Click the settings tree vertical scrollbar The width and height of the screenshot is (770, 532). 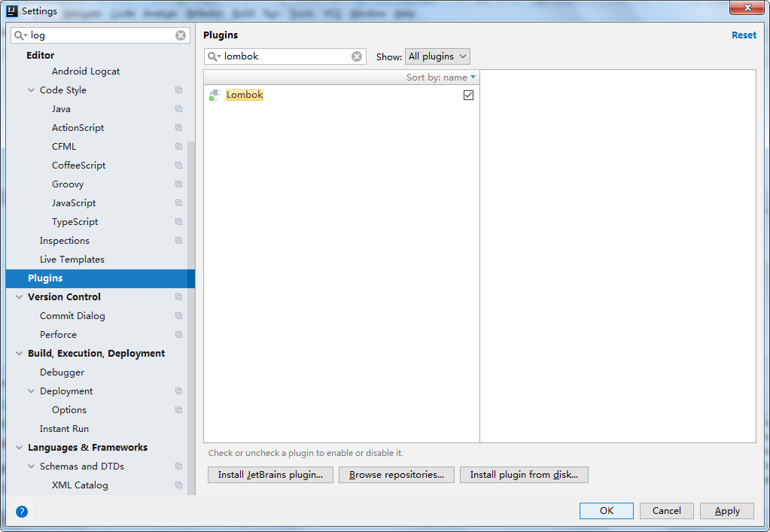point(191,318)
